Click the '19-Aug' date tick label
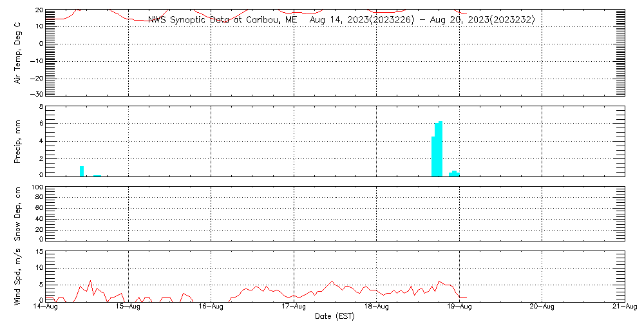 click(460, 308)
